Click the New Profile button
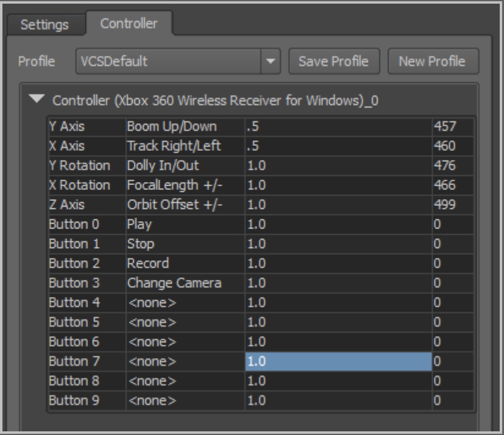The height and width of the screenshot is (435, 504). [432, 62]
